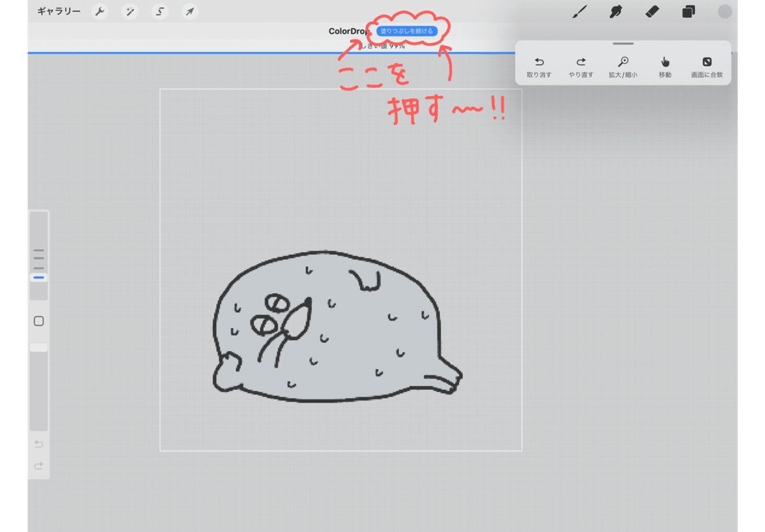Tap the sidebar square modify button

(x=39, y=321)
